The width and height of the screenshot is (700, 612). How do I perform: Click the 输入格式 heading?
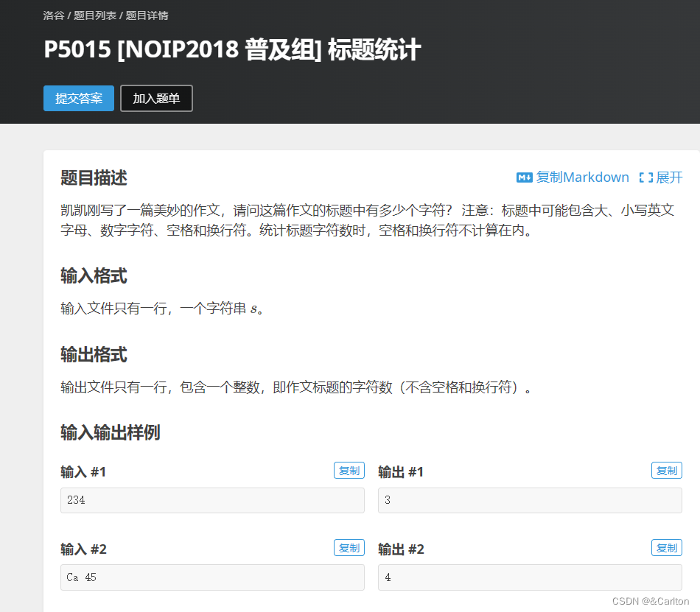click(x=94, y=275)
